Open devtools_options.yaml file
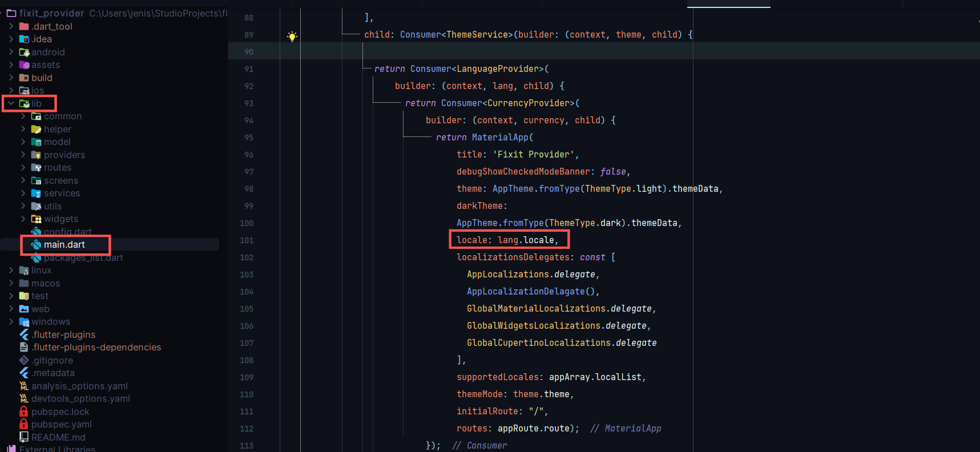This screenshot has height=452, width=980. coord(80,399)
